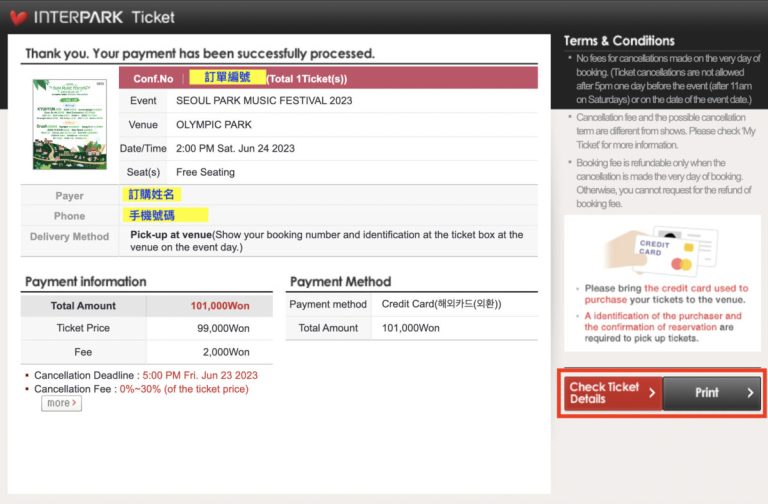The width and height of the screenshot is (768, 504).
Task: Click the Terms & Conditions heading
Action: (x=619, y=41)
